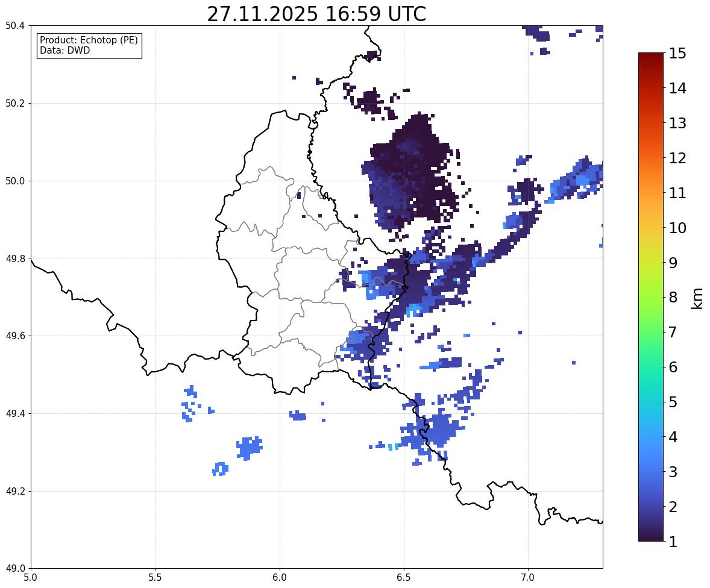
Task: Click colorbar tick label "11"
Action: pyautogui.click(x=677, y=193)
